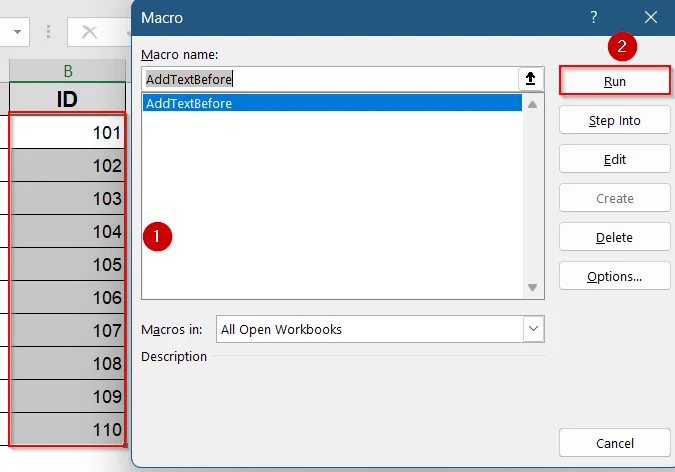
Task: Click the collapse dialog arrow icon beside macro name
Action: [x=530, y=79]
